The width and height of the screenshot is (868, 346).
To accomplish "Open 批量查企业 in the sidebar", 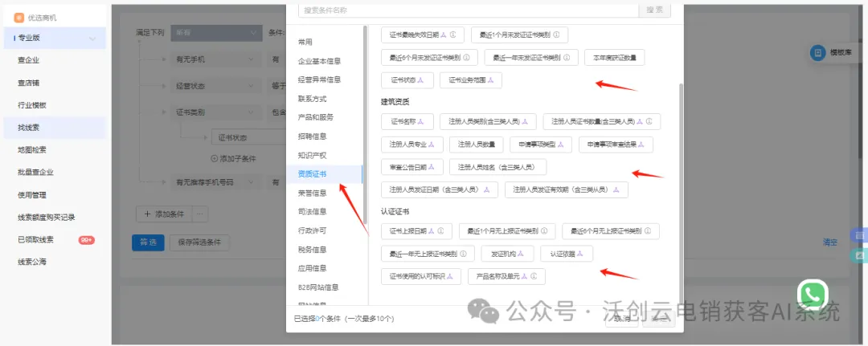I will pos(35,173).
